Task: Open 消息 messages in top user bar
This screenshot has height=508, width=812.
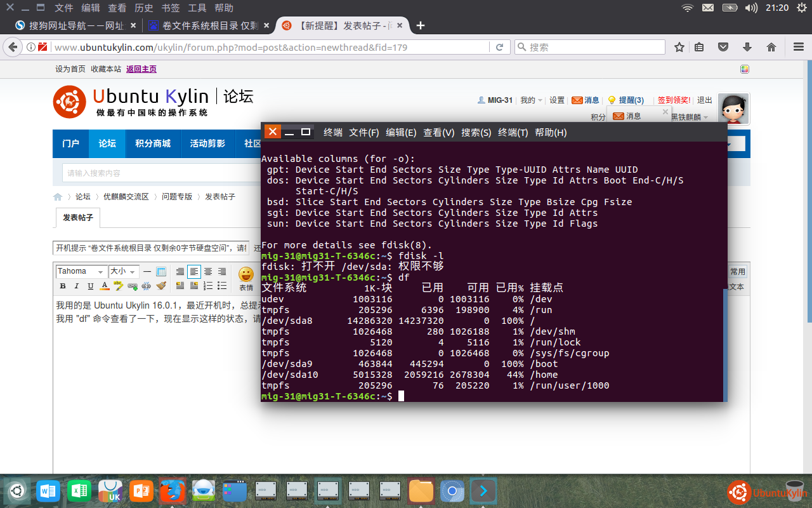Action: pyautogui.click(x=586, y=100)
